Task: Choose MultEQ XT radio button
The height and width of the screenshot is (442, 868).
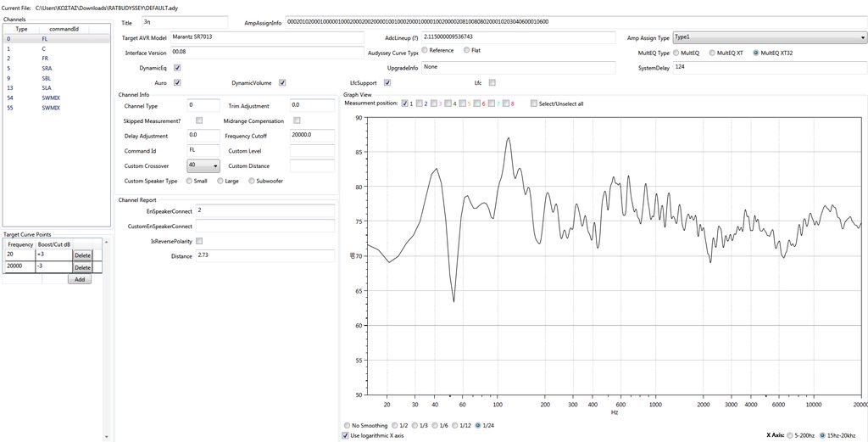Action: [712, 53]
